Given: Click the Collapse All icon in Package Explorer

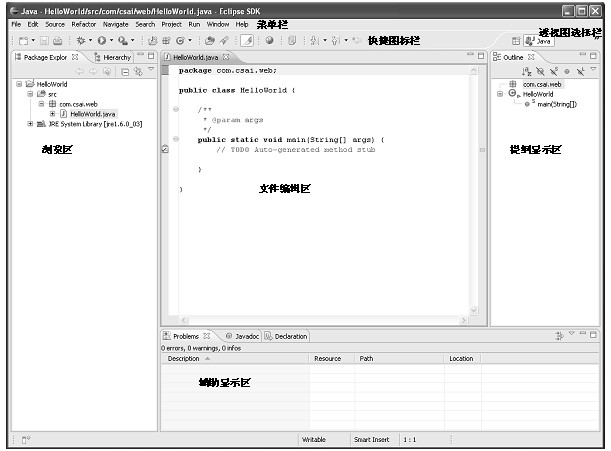Looking at the screenshot, I should click(x=125, y=72).
